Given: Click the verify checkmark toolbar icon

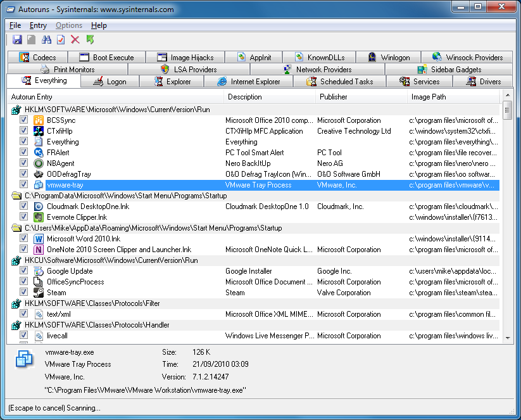Looking at the screenshot, I should click(61, 39).
